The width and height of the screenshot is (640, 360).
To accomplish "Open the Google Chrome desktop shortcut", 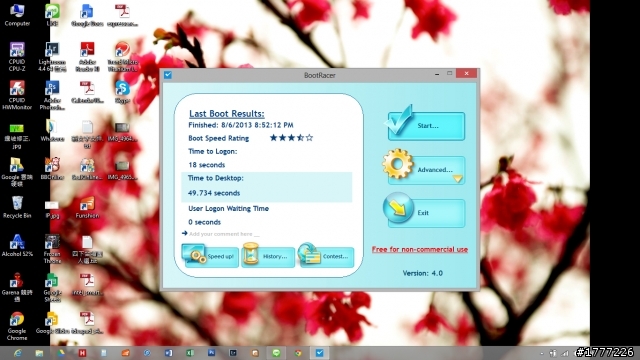I will pyautogui.click(x=17, y=326).
